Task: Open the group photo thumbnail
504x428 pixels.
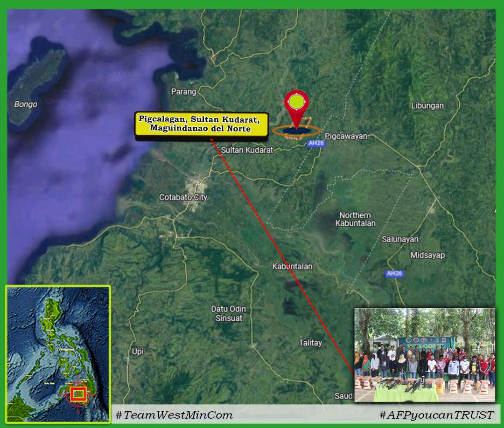Action: (424, 355)
